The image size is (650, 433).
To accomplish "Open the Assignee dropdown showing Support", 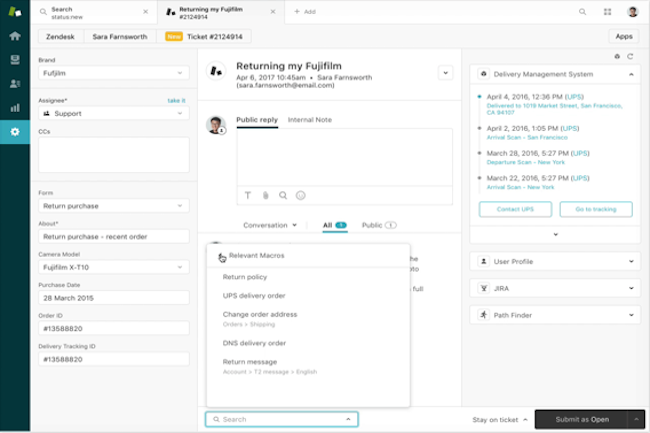I will click(x=113, y=115).
